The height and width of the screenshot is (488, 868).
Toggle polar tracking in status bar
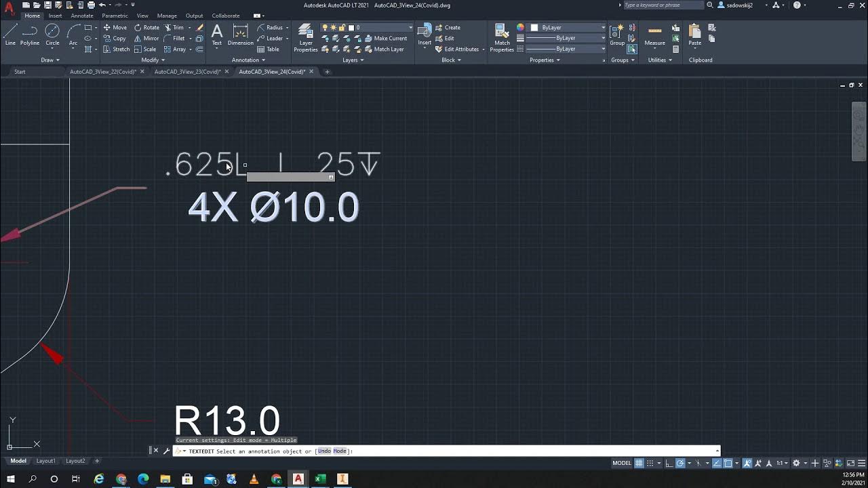[680, 464]
